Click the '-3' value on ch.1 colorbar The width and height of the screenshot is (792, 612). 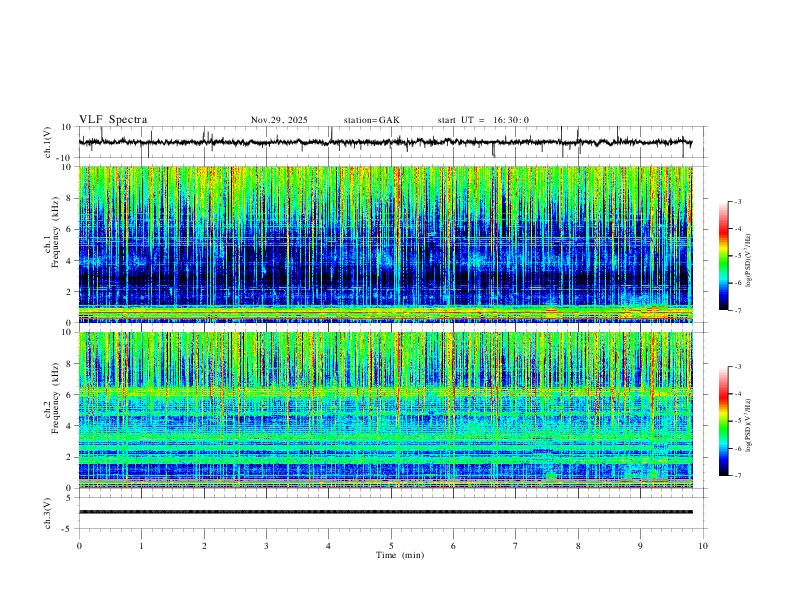(x=737, y=201)
